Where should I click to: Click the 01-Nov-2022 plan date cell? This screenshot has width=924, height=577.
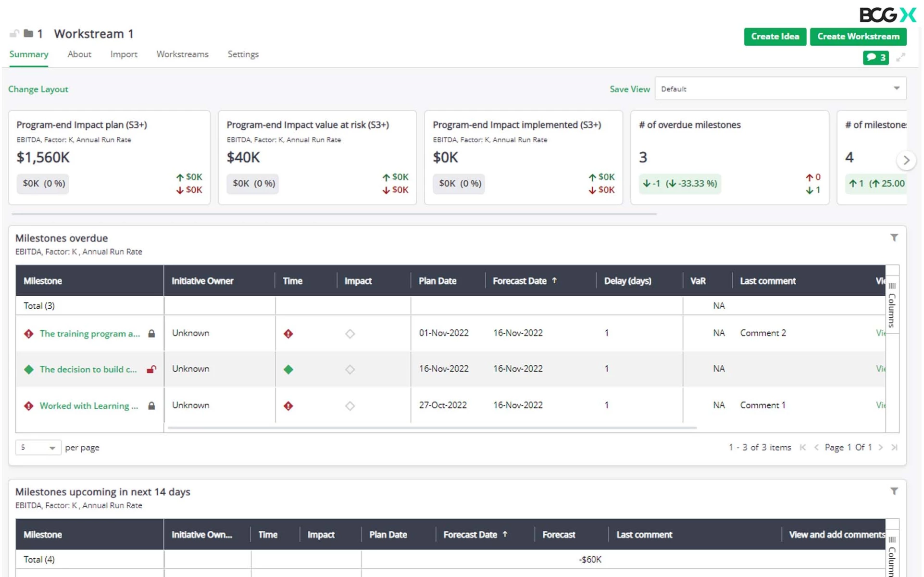(444, 333)
